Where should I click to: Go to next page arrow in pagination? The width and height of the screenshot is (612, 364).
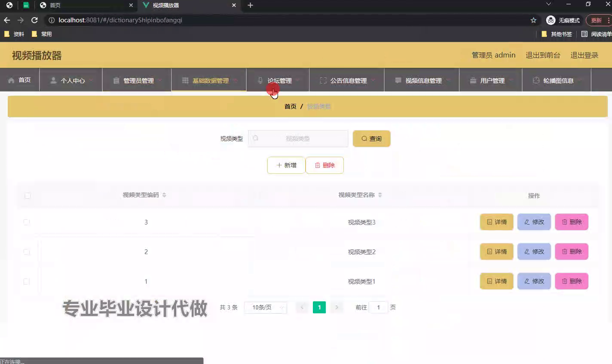point(337,307)
